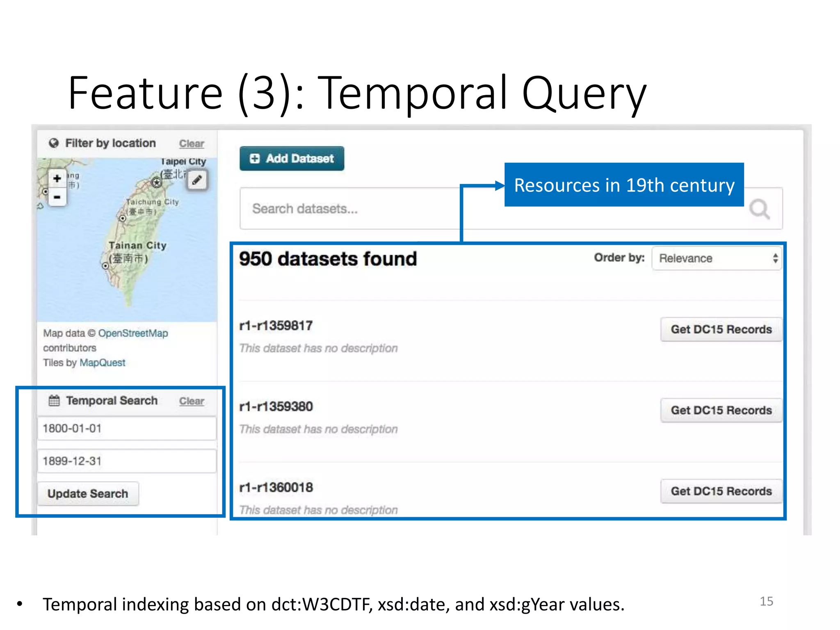The height and width of the screenshot is (630, 840).
Task: Click the magnifier search icon
Action: [760, 209]
